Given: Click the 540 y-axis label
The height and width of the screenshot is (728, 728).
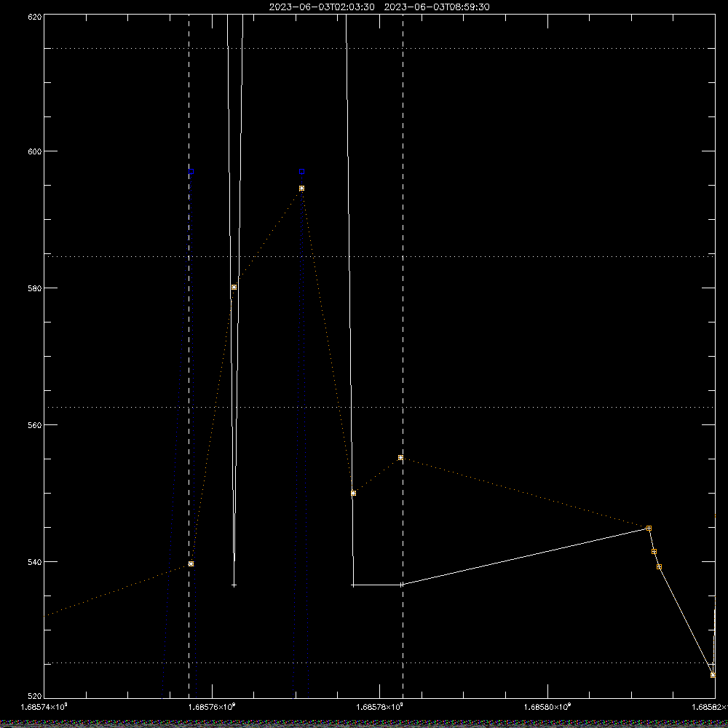Looking at the screenshot, I should [35, 562].
